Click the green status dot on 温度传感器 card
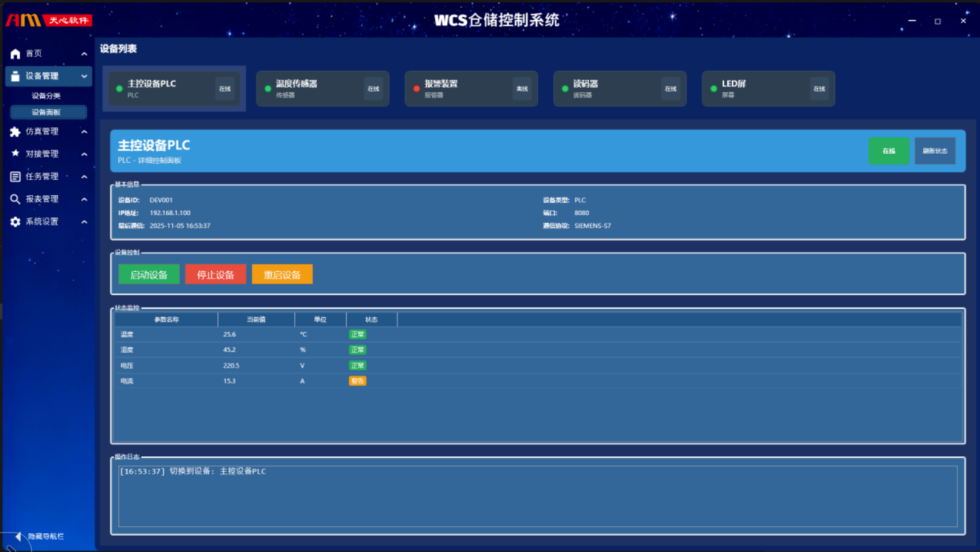The image size is (980, 552). click(x=268, y=89)
